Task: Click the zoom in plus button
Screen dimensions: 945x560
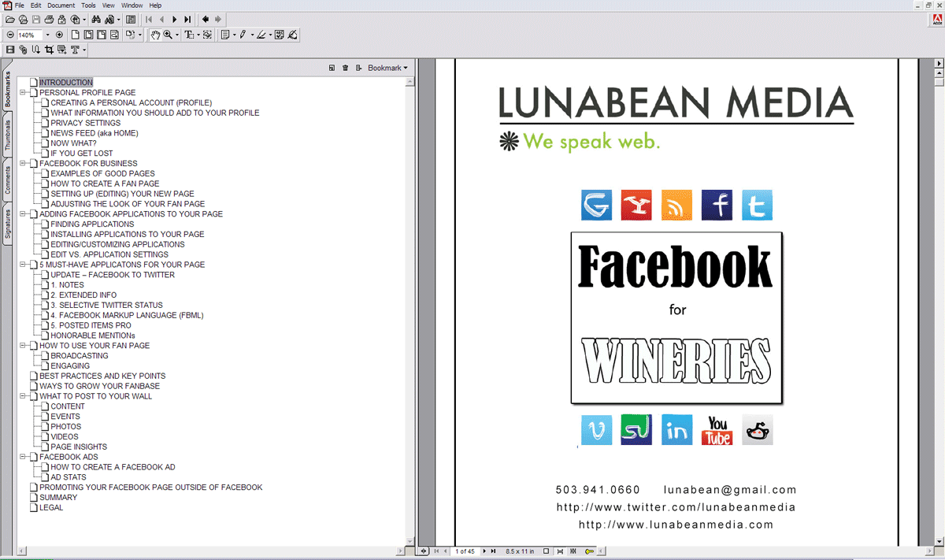Action: pos(59,35)
